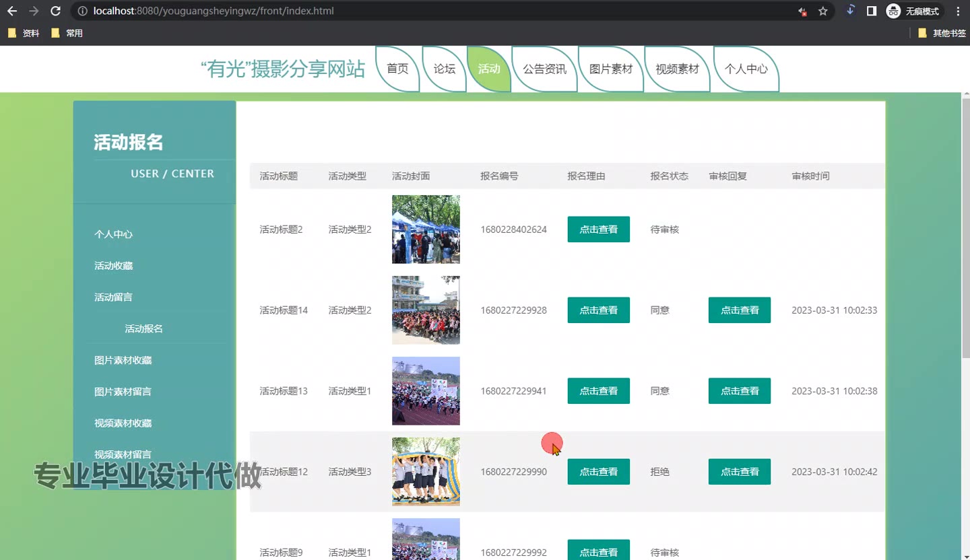Open the 公告资讯 navigation tab
970x560 pixels.
click(545, 69)
